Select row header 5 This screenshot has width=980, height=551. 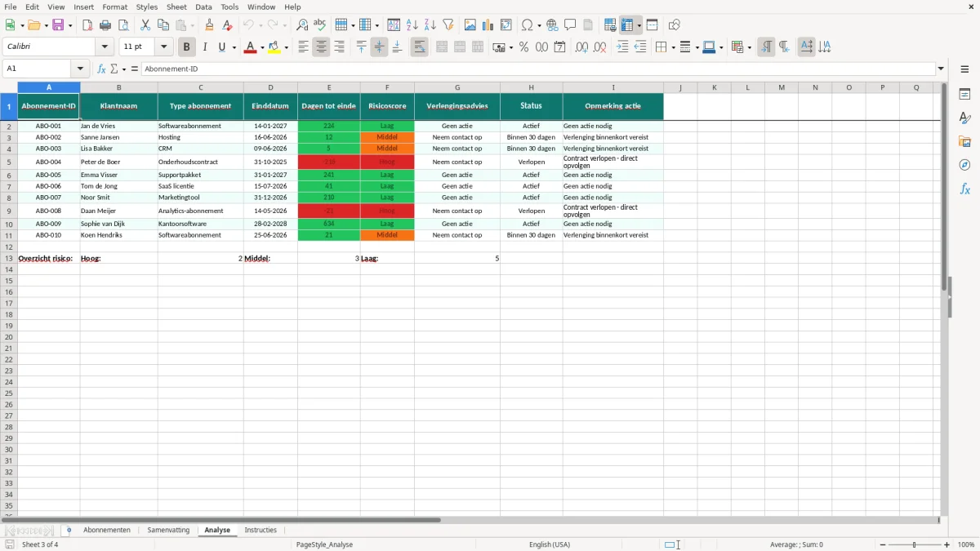[x=9, y=162]
